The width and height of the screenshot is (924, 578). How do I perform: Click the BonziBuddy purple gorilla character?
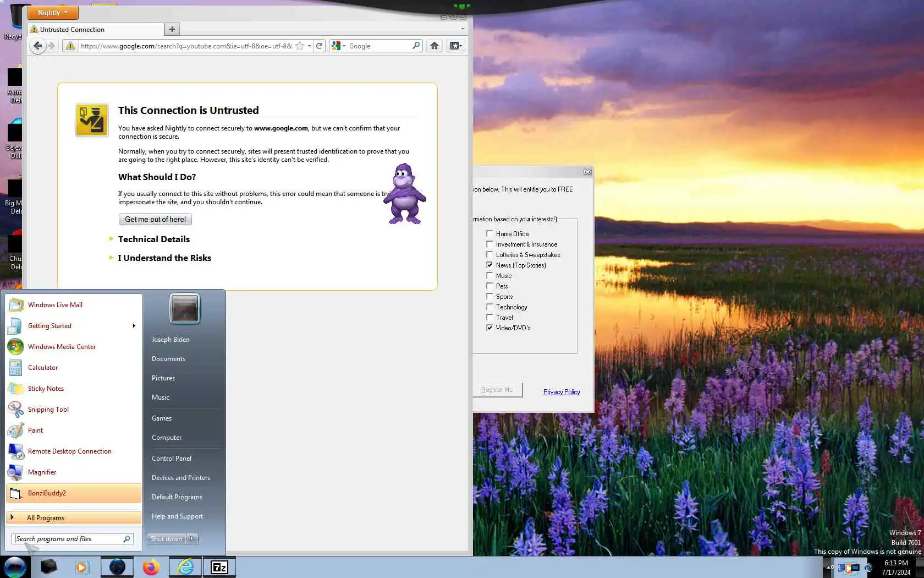coord(405,194)
